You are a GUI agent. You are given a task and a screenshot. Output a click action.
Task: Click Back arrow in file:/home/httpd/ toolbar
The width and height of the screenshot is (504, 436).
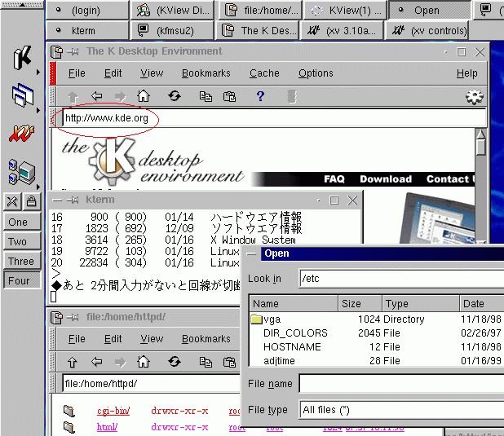[x=96, y=362]
